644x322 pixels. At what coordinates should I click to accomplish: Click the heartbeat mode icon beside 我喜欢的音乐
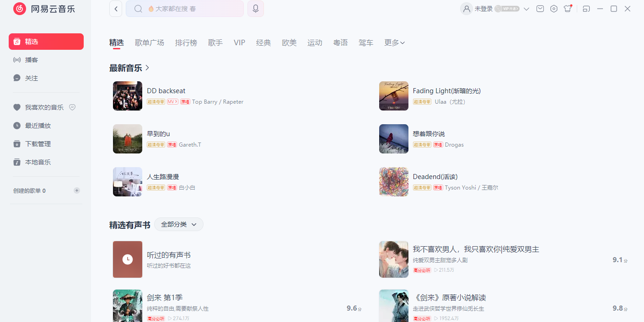[x=72, y=107]
